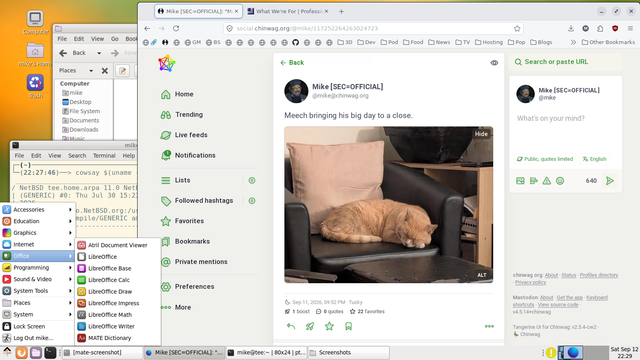Go Back to the previous timeline view
The image size is (640, 360).
292,62
